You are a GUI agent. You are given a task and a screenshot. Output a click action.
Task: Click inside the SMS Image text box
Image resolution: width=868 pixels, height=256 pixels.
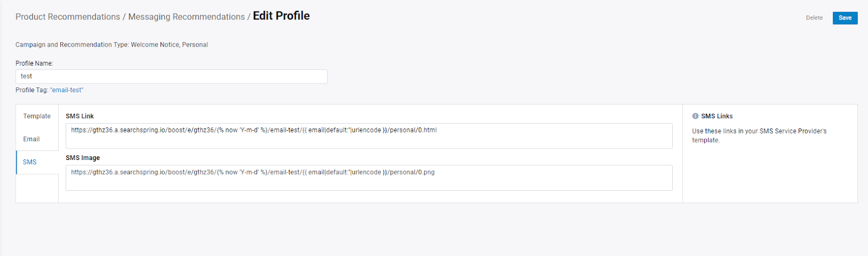click(x=369, y=178)
